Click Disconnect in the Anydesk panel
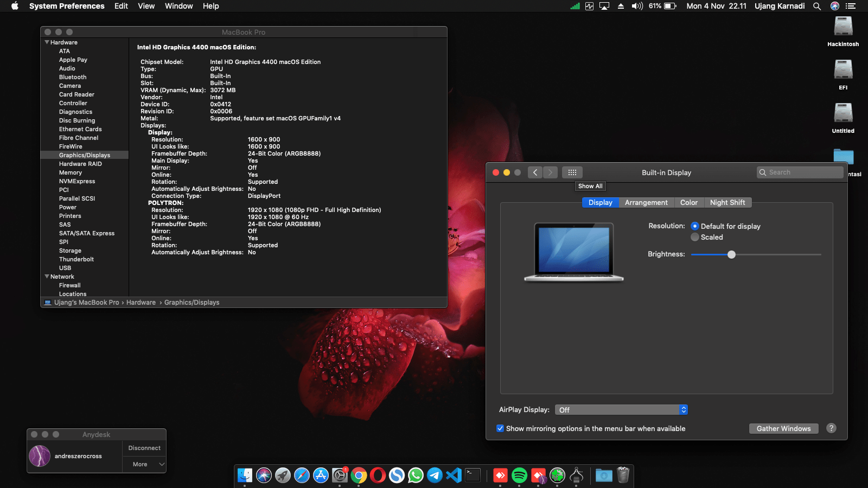This screenshot has width=868, height=488. point(144,447)
